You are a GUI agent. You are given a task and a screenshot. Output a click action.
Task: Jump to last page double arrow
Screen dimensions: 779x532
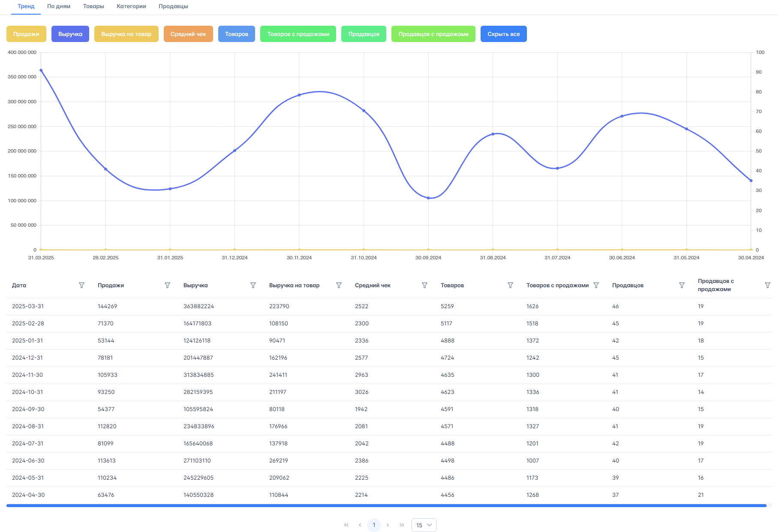tap(402, 525)
